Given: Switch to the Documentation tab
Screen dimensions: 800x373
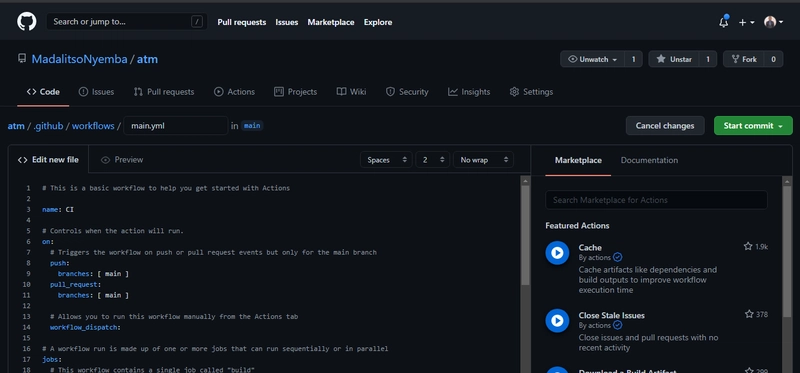Looking at the screenshot, I should (649, 160).
